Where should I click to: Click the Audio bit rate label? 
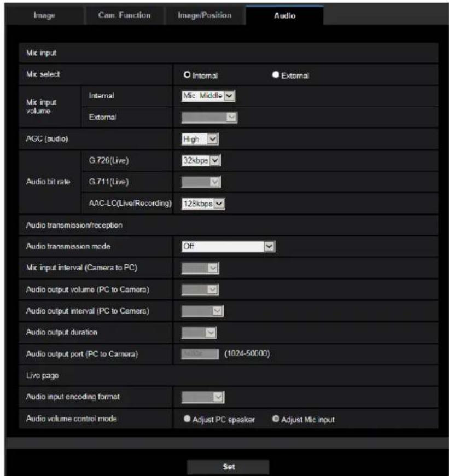pyautogui.click(x=48, y=182)
